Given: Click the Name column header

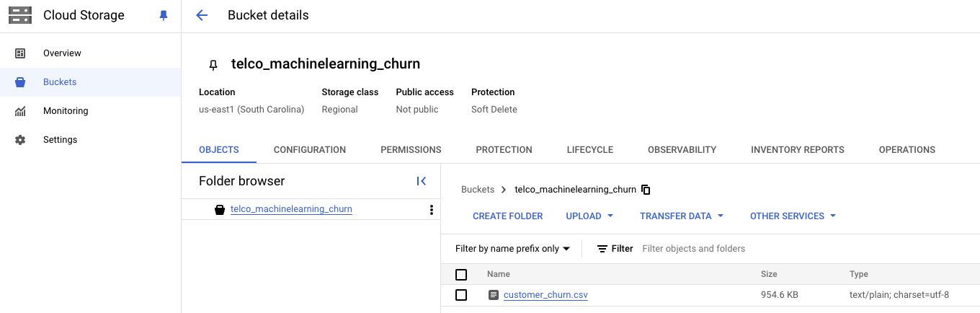Looking at the screenshot, I should 499,275.
